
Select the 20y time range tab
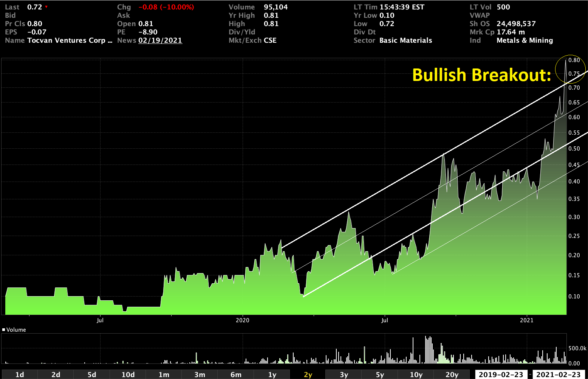coord(452,374)
